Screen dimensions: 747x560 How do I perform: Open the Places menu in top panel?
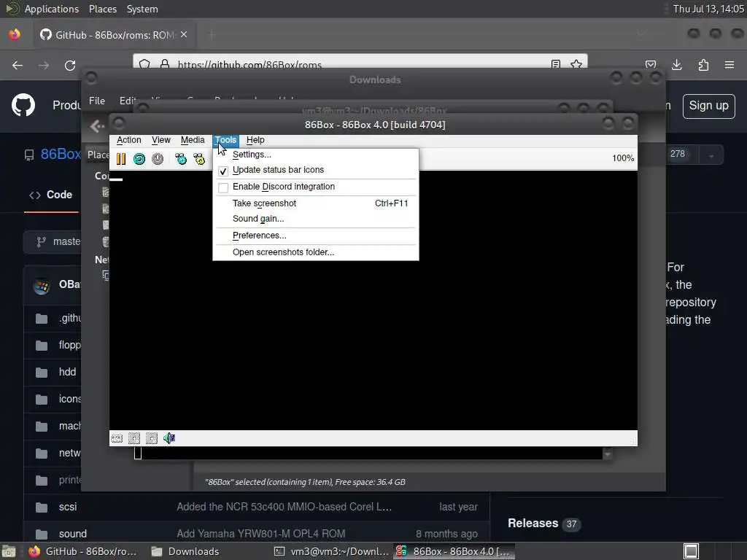[x=103, y=9]
